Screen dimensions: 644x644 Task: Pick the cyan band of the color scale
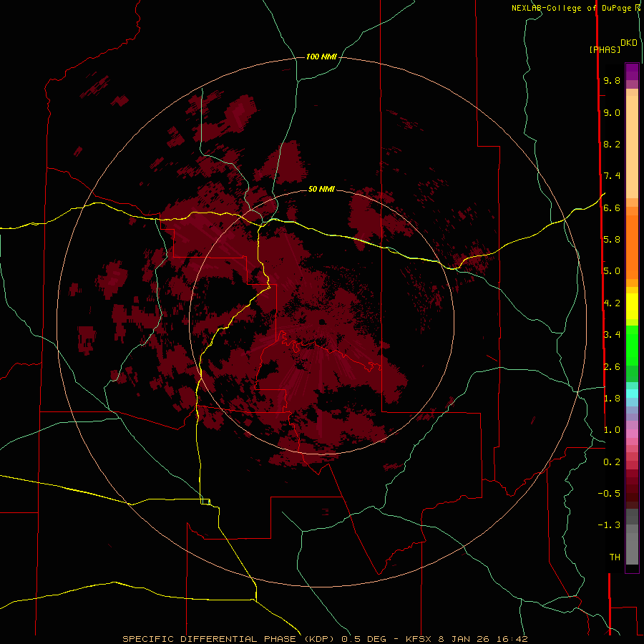click(x=632, y=394)
